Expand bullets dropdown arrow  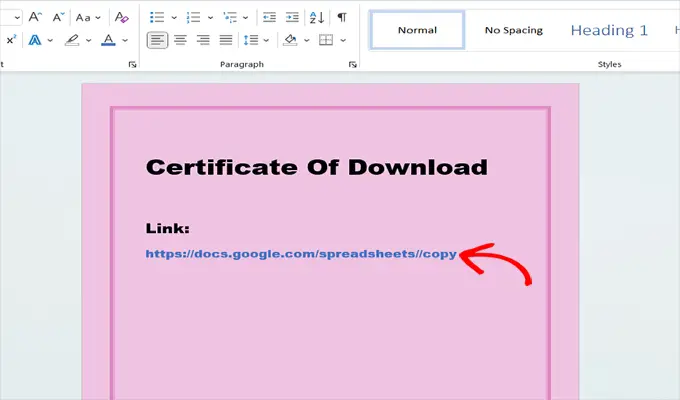click(174, 18)
